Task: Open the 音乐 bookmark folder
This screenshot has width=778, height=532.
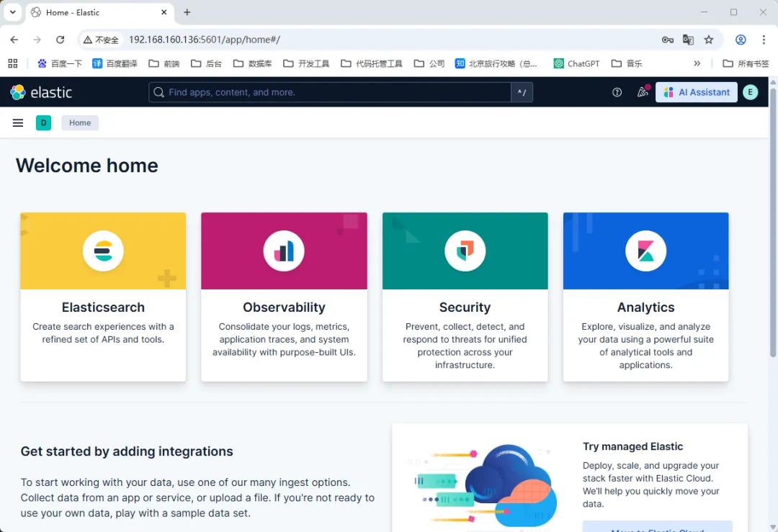Action: (x=627, y=63)
